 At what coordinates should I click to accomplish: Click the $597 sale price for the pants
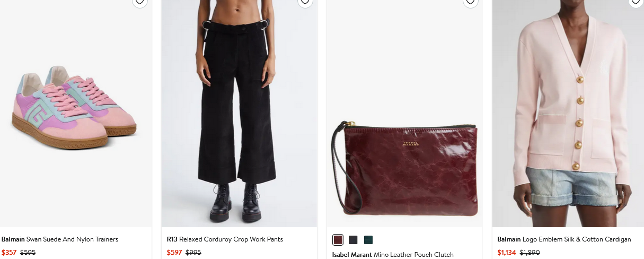(x=174, y=253)
